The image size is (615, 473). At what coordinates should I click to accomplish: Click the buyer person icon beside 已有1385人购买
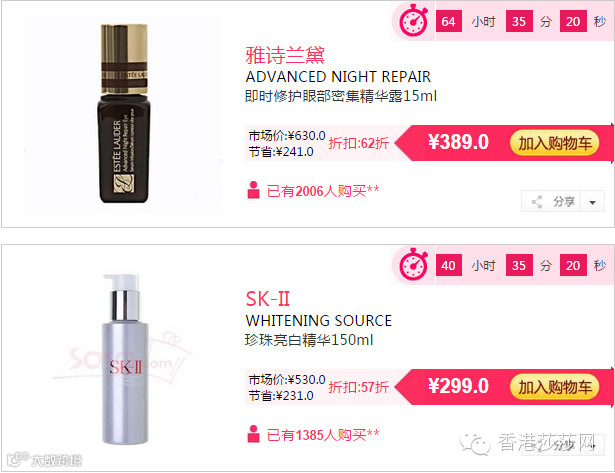click(x=253, y=434)
